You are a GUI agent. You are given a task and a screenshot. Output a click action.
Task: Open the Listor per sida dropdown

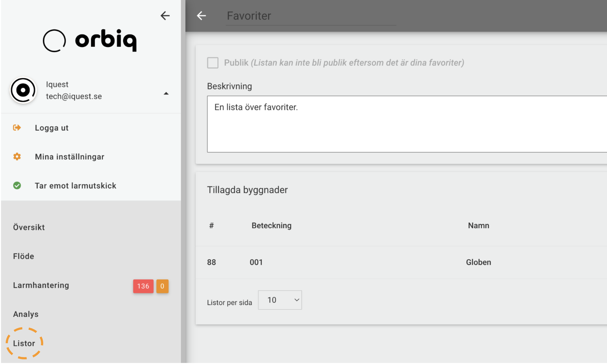point(280,300)
